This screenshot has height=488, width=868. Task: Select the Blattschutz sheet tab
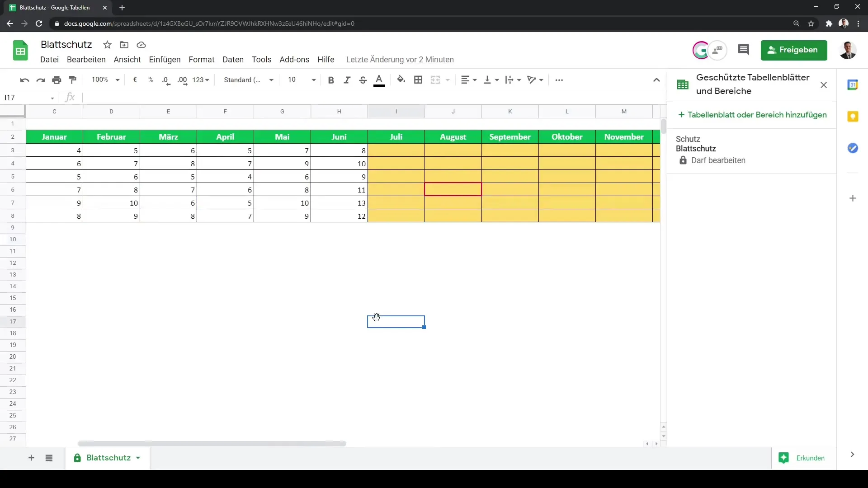tap(108, 458)
